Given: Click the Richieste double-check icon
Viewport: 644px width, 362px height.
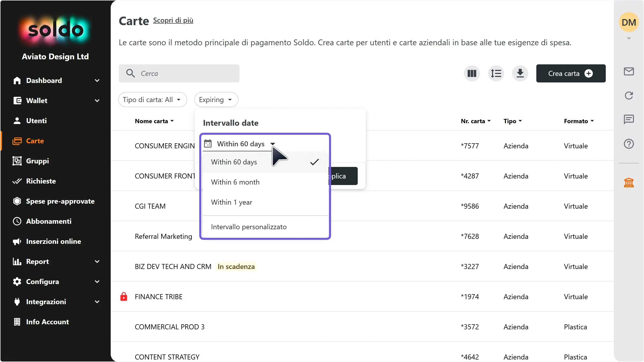Looking at the screenshot, I should click(17, 181).
